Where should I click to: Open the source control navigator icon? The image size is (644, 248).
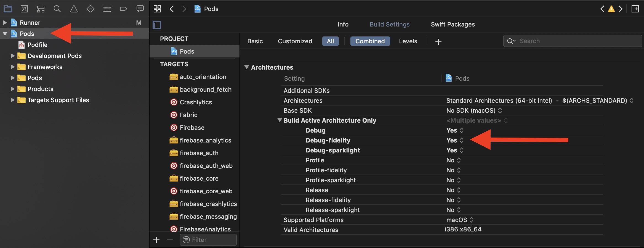[x=24, y=9]
